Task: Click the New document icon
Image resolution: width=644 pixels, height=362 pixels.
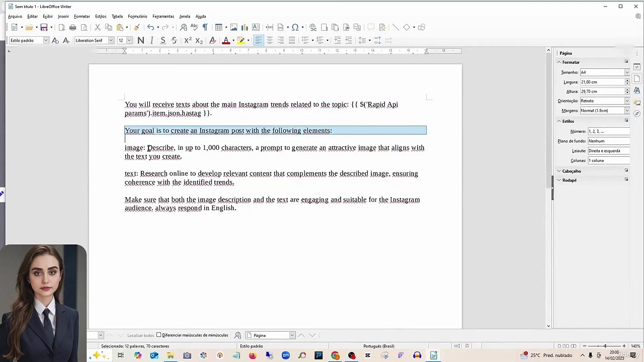Action: (14, 27)
